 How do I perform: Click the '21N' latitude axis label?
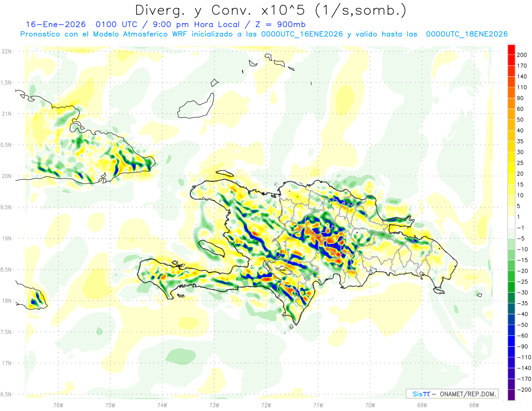(x=6, y=114)
